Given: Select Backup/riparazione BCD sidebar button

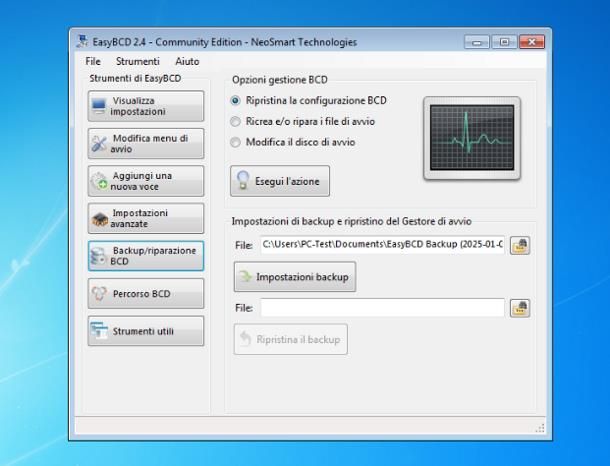Looking at the screenshot, I should (146, 256).
